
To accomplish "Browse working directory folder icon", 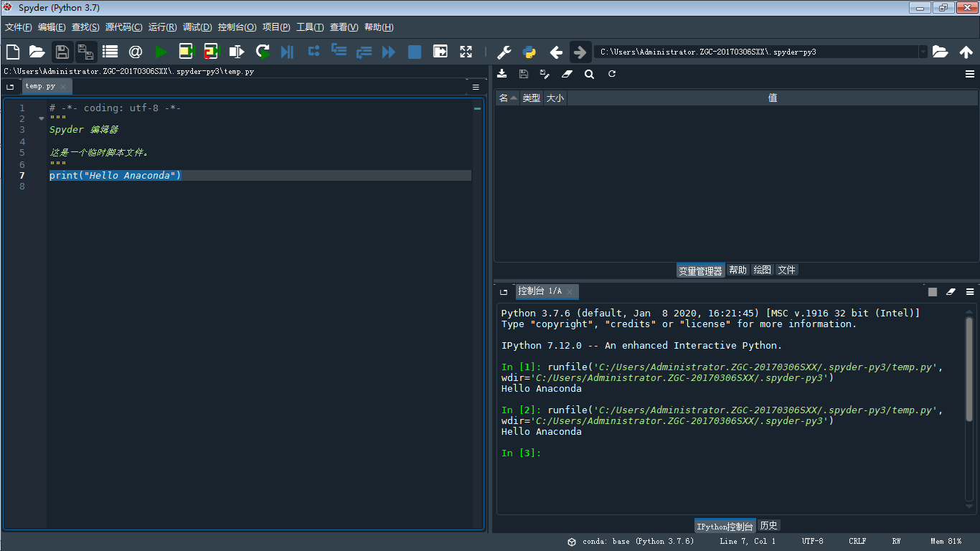I will click(x=940, y=52).
